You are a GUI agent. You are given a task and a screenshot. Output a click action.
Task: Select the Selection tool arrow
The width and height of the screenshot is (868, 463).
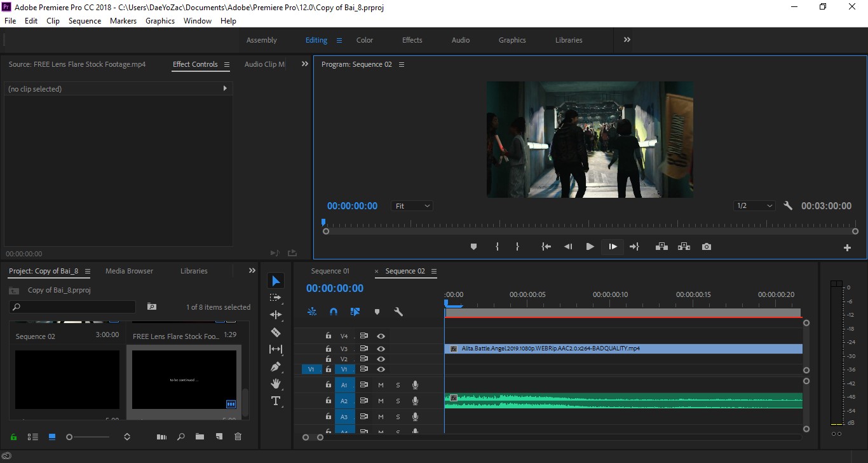[276, 281]
